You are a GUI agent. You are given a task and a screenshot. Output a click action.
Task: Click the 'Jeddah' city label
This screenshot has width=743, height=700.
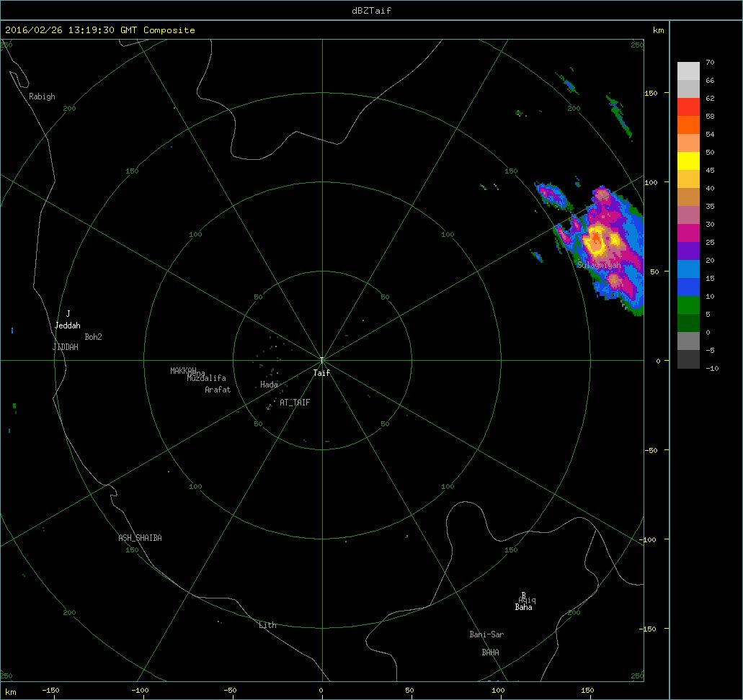coord(67,326)
